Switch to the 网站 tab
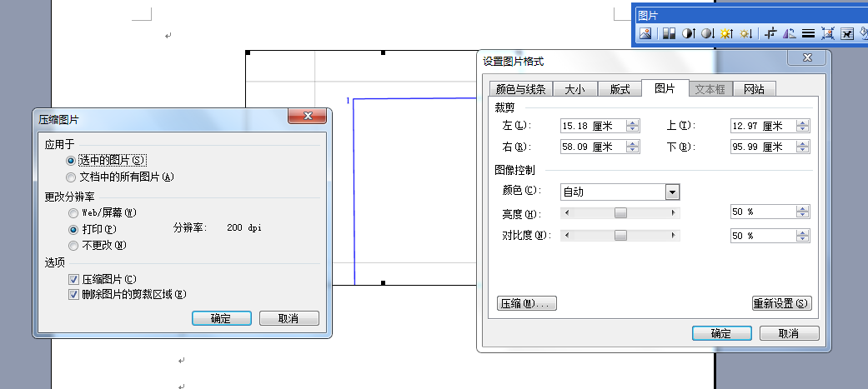The image size is (868, 389). 755,89
